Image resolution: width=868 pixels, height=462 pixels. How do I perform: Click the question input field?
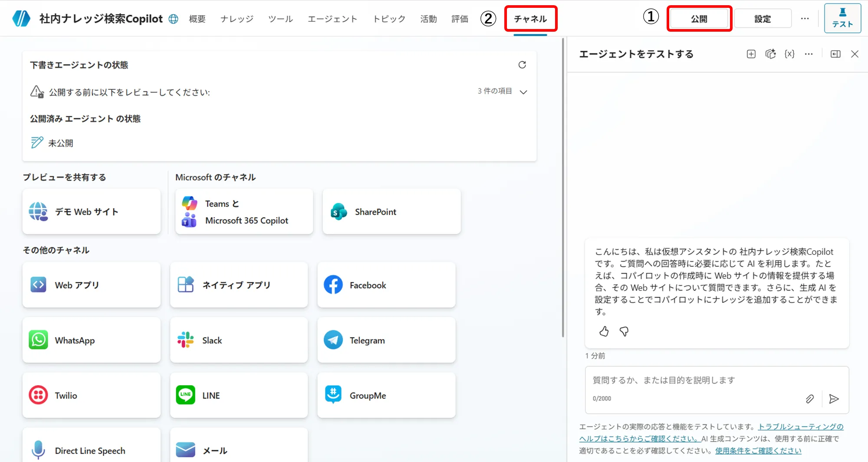(694, 380)
